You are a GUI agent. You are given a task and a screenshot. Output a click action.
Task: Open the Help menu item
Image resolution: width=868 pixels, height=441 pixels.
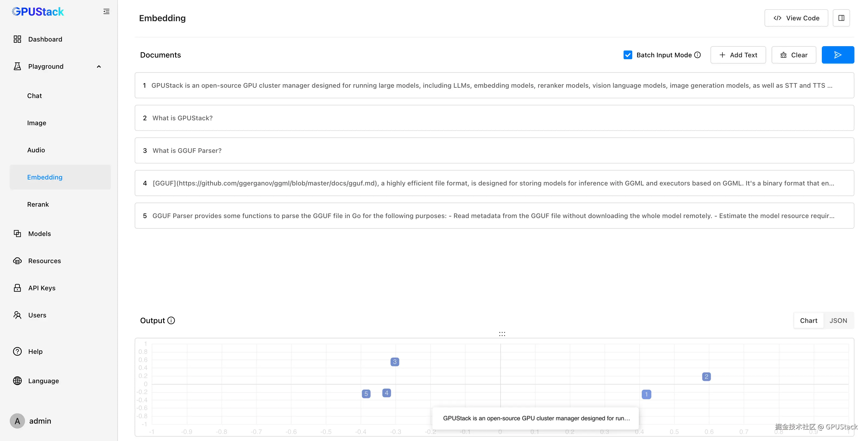(35, 351)
